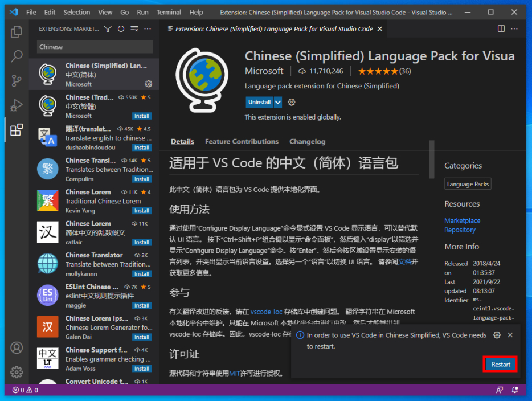Expand the Uninstall dropdown arrow
The width and height of the screenshot is (532, 401).
pyautogui.click(x=278, y=102)
